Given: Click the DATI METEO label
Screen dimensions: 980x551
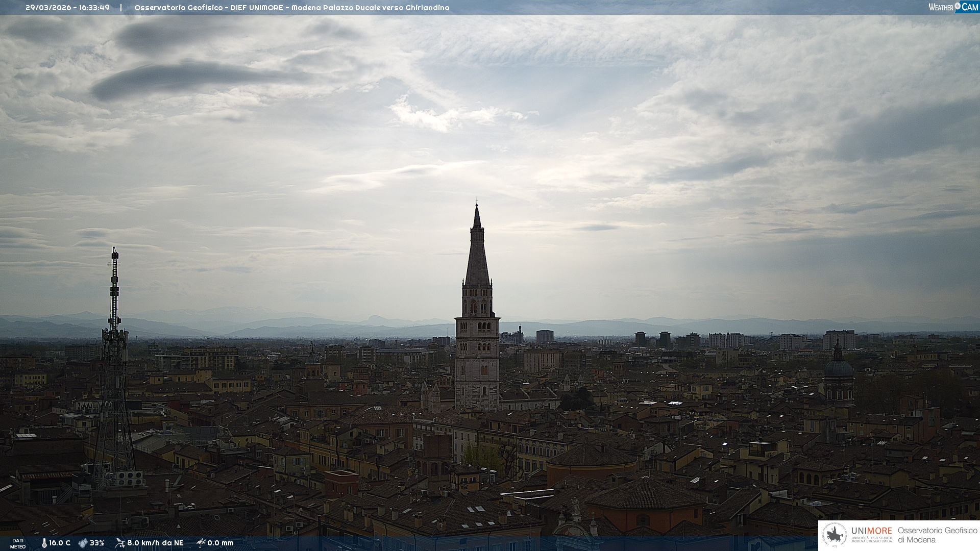Looking at the screenshot, I should [18, 543].
